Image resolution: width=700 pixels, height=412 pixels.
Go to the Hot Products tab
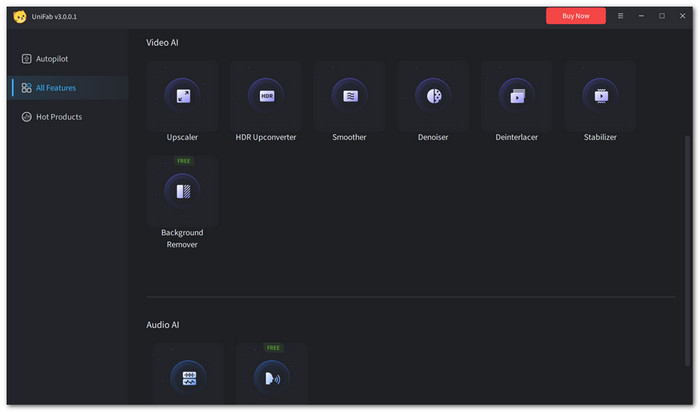[68, 117]
